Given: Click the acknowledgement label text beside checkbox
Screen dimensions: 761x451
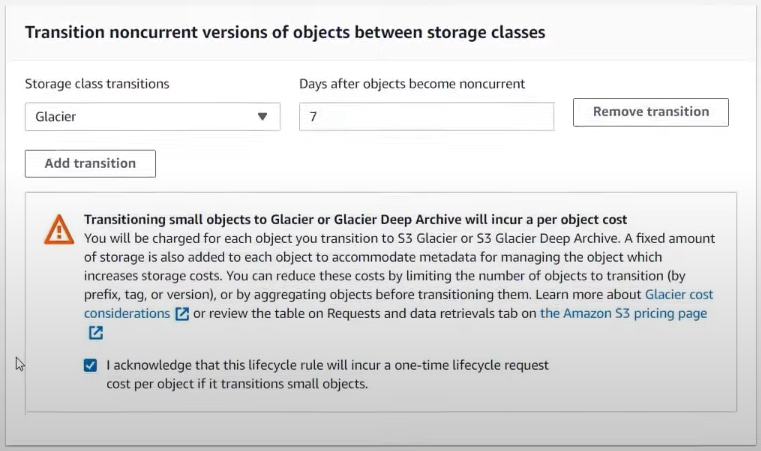Looking at the screenshot, I should 327,374.
